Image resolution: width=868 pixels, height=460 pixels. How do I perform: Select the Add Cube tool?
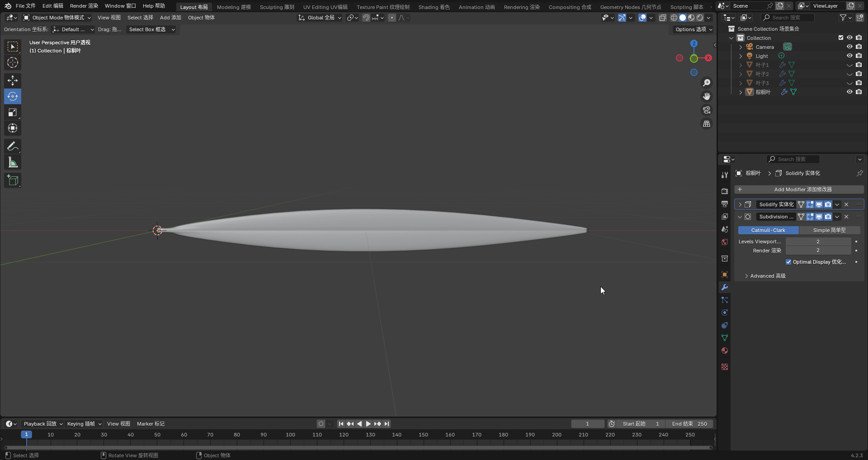pyautogui.click(x=13, y=180)
